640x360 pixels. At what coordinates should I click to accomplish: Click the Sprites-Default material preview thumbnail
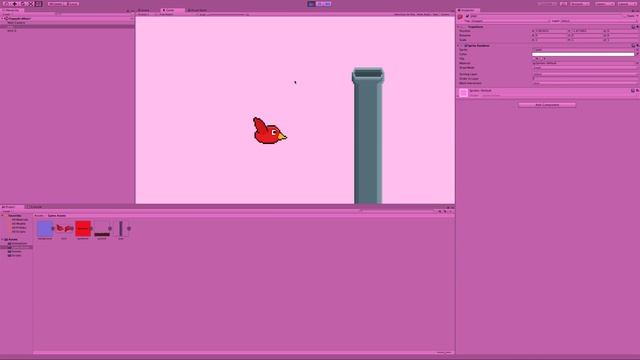pos(463,93)
